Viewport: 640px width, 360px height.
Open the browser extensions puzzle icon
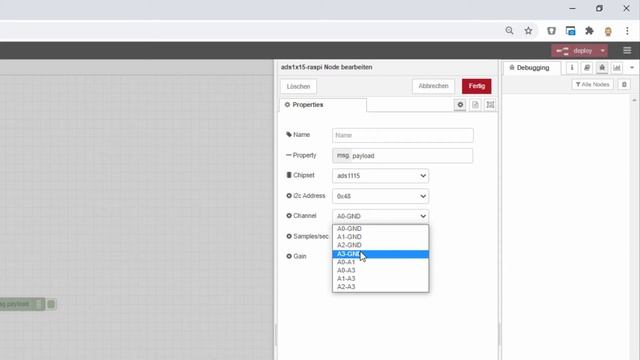click(589, 31)
